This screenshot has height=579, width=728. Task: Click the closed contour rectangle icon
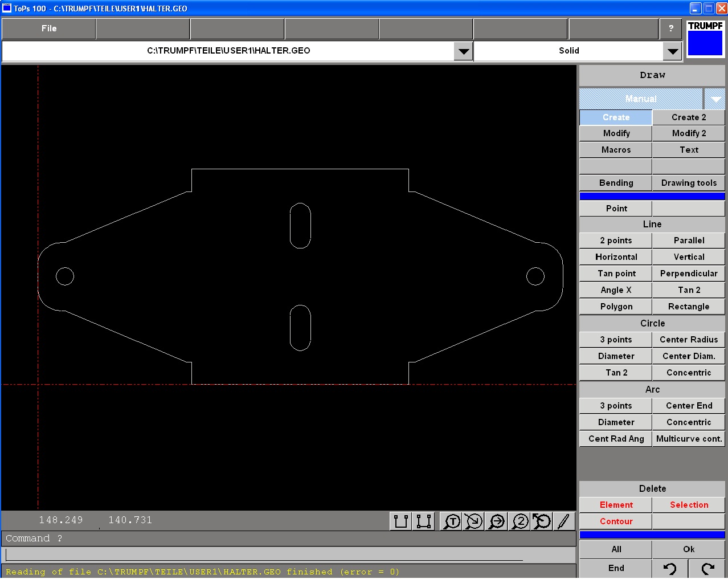[424, 521]
